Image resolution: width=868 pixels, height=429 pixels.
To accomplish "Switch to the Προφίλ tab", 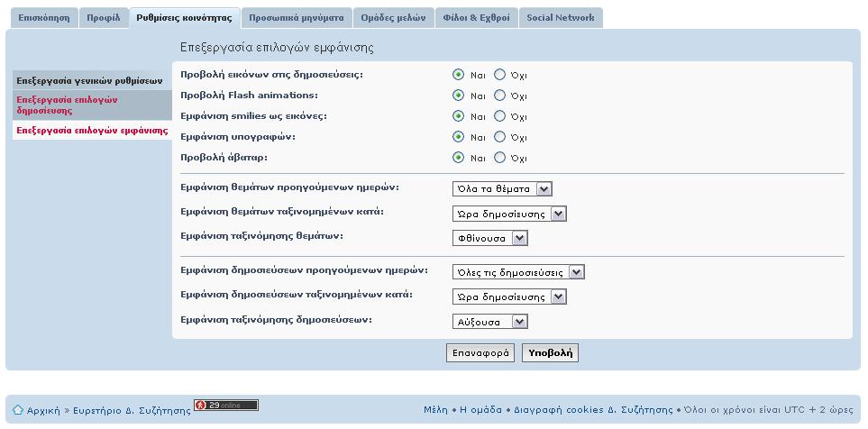I will pos(104,18).
